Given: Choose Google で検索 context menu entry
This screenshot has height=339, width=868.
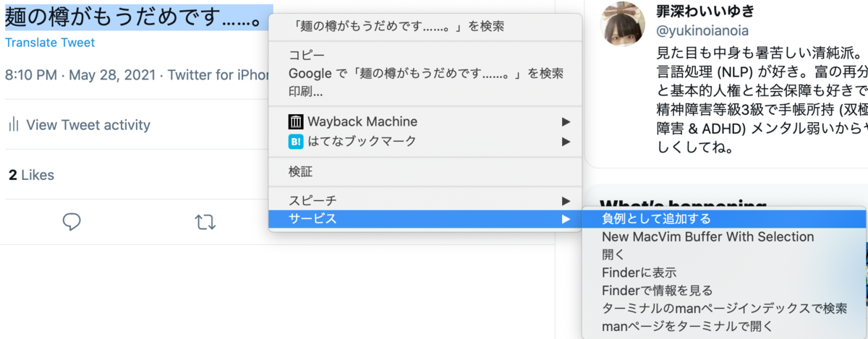Looking at the screenshot, I should tap(425, 73).
